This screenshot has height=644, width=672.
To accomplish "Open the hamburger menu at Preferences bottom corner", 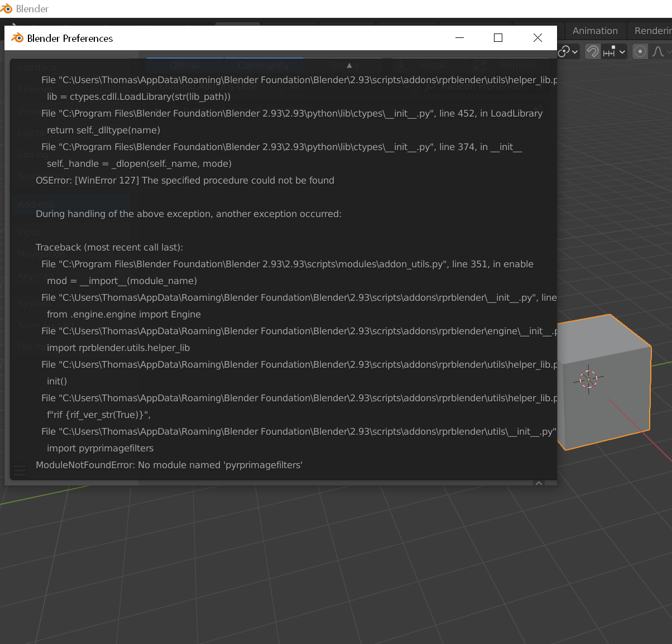I will coord(20,470).
